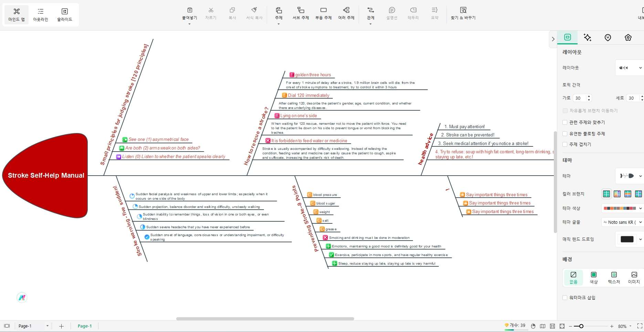Open the hexagon settings panel tab
The height and width of the screenshot is (332, 644).
(628, 37)
